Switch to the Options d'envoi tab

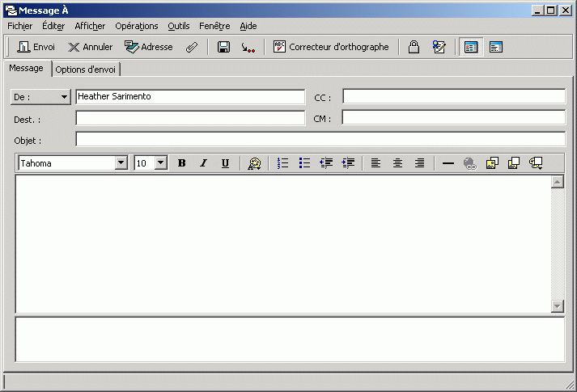tap(86, 70)
